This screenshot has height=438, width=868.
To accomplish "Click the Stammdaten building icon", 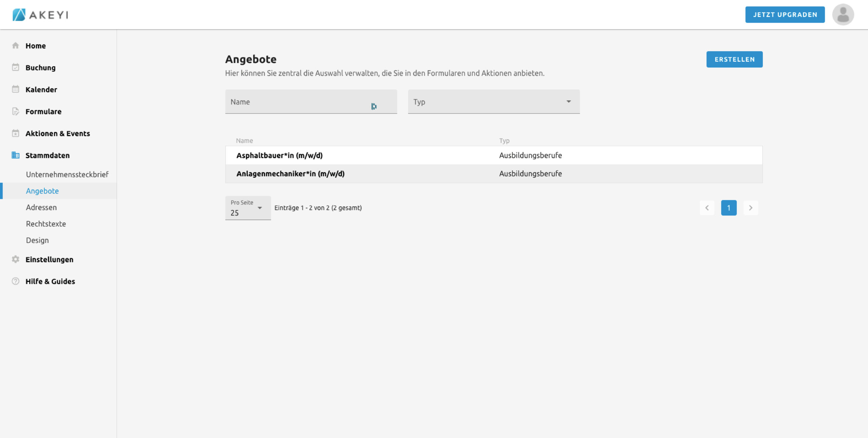I will (x=16, y=155).
